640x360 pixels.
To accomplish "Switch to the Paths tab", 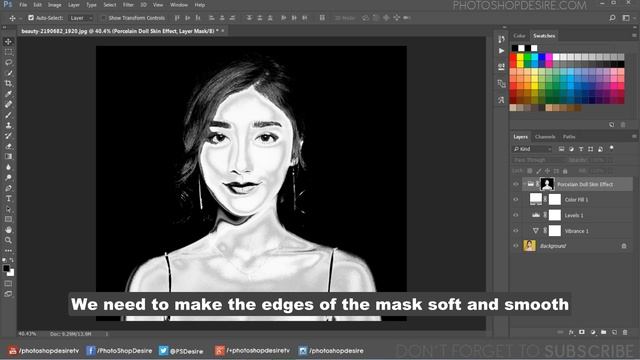I will pos(569,137).
